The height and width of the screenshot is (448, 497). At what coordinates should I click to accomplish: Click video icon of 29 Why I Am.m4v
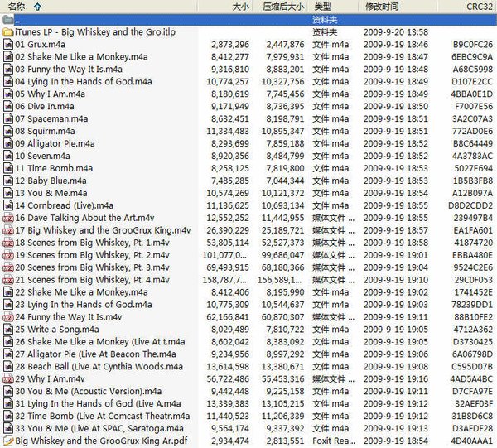[8, 378]
